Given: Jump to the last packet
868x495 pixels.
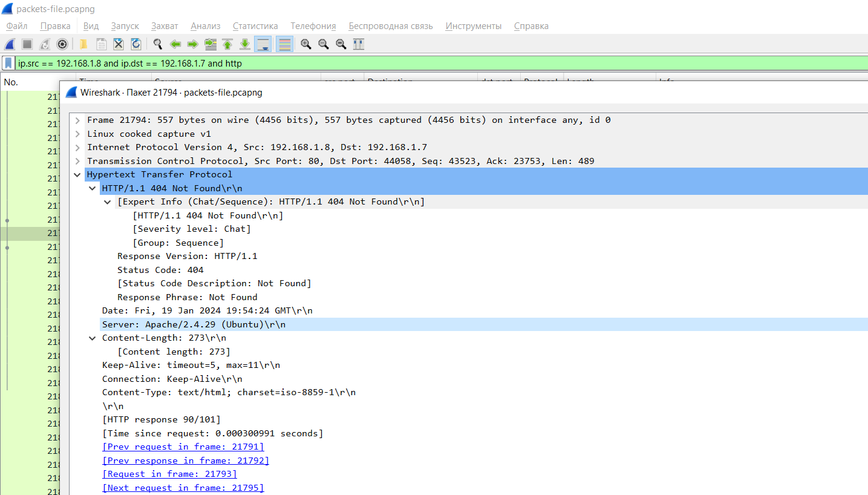Looking at the screenshot, I should pyautogui.click(x=245, y=44).
